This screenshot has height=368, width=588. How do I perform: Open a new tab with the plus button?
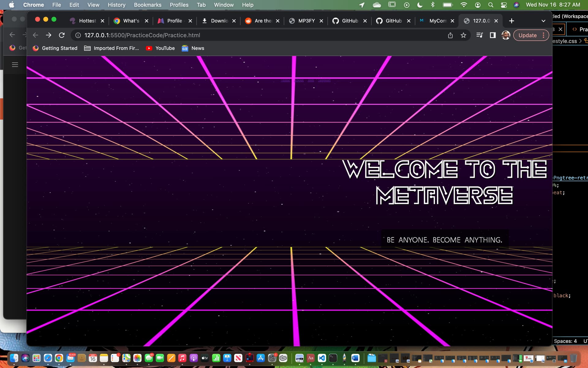tap(511, 21)
